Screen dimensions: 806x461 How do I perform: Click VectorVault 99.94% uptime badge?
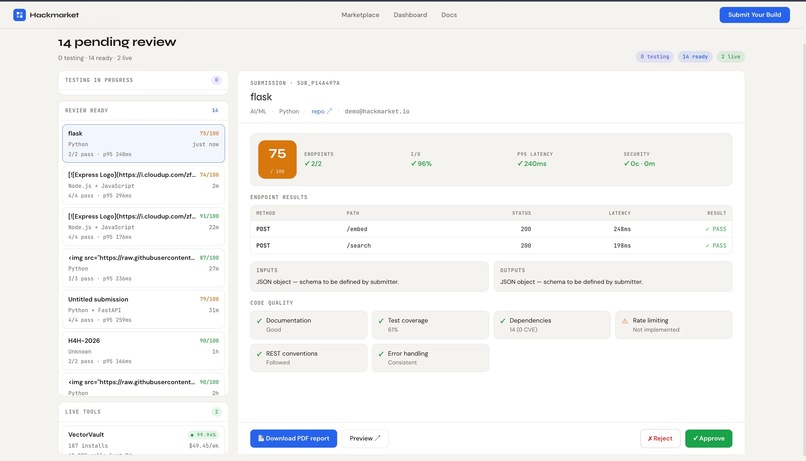click(x=203, y=435)
